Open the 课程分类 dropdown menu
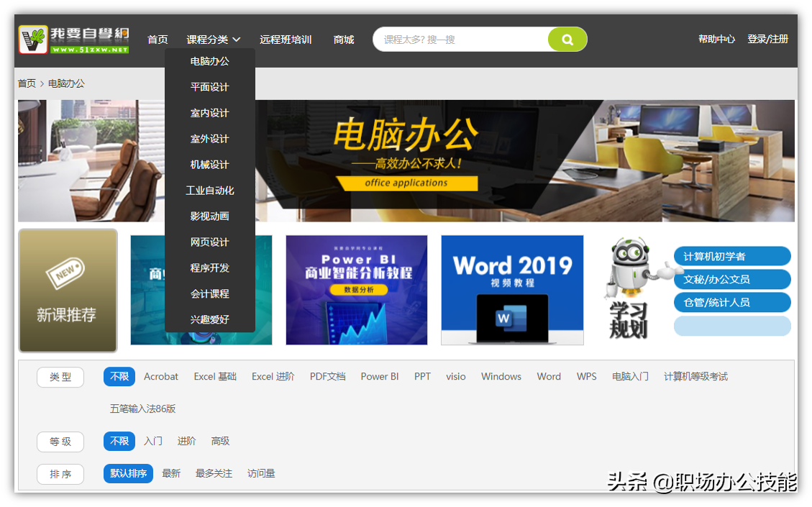Image resolution: width=812 pixels, height=507 pixels. tap(209, 40)
